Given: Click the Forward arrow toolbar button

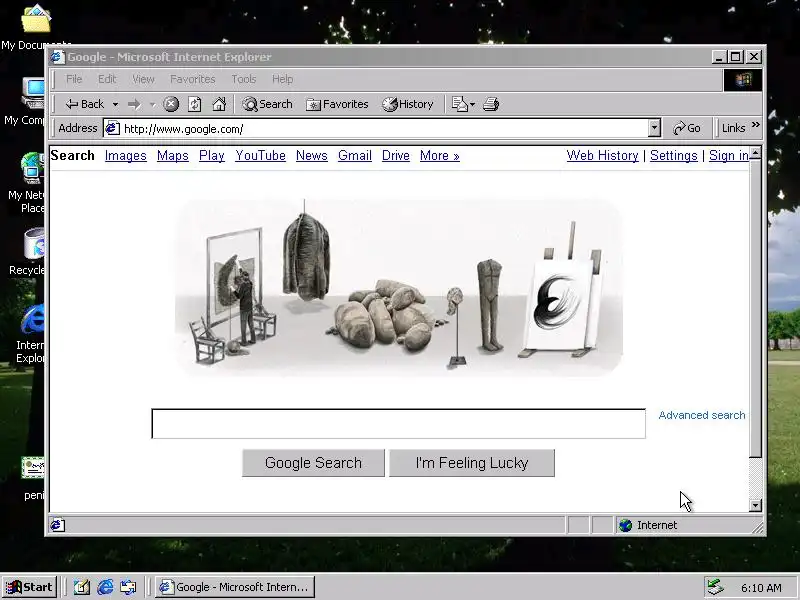Looking at the screenshot, I should (x=135, y=105).
